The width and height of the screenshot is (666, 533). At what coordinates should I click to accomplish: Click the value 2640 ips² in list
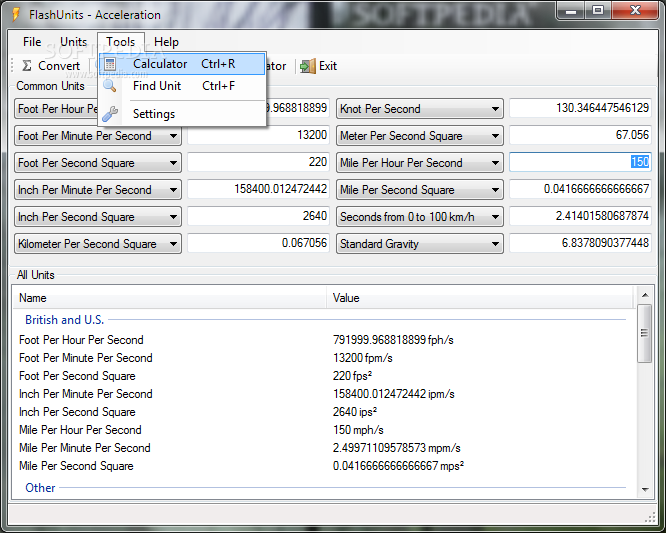click(355, 412)
